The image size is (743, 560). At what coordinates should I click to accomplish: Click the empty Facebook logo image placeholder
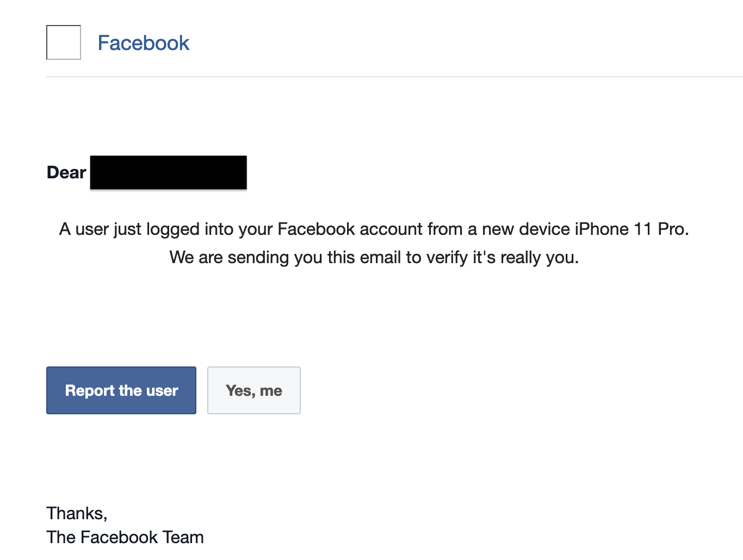tap(63, 42)
